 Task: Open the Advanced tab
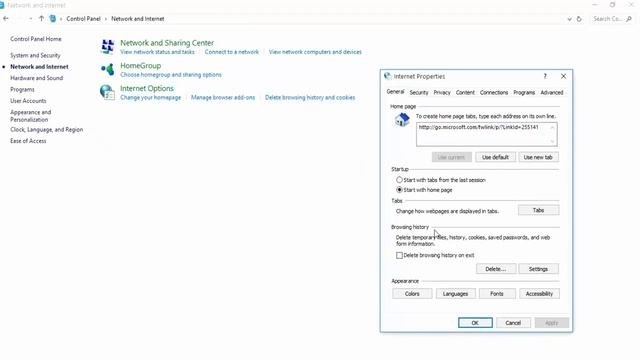click(551, 93)
